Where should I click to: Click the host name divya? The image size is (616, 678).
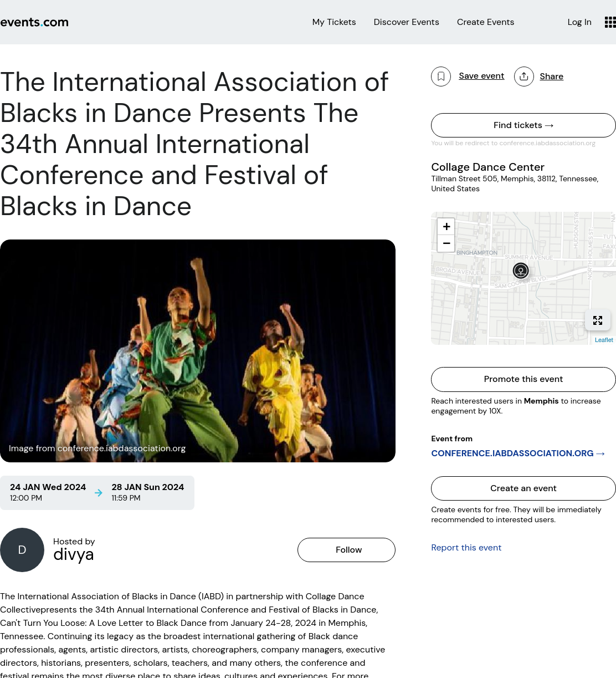click(x=73, y=554)
